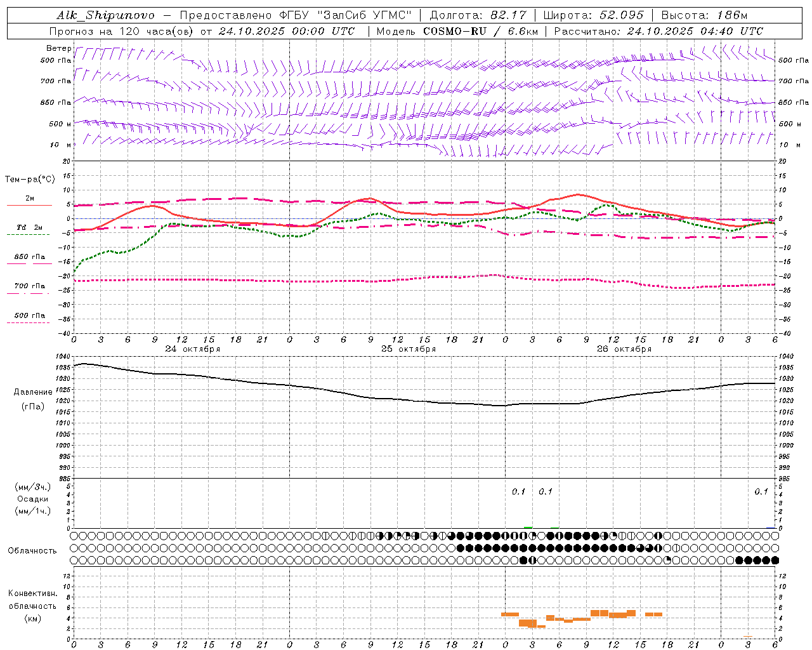Select the Ветер wind panel label

coord(58,48)
